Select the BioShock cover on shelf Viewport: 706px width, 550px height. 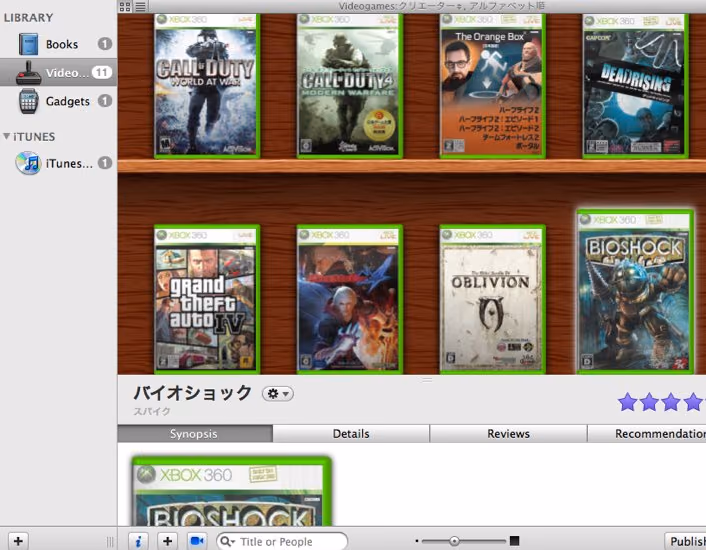(635, 292)
